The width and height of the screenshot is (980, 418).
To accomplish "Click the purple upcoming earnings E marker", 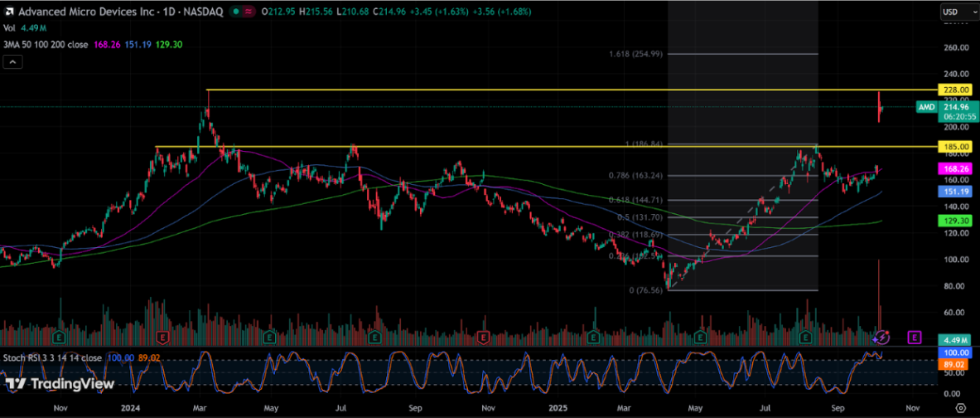I will (915, 337).
